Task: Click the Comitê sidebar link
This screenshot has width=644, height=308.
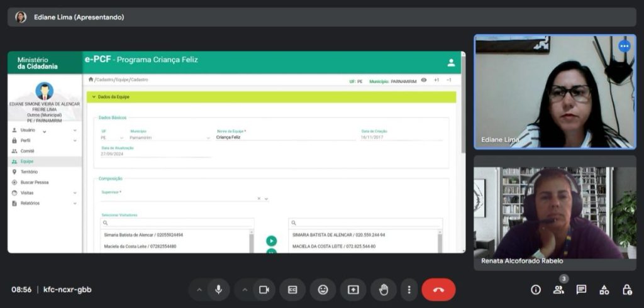Action: (28, 151)
